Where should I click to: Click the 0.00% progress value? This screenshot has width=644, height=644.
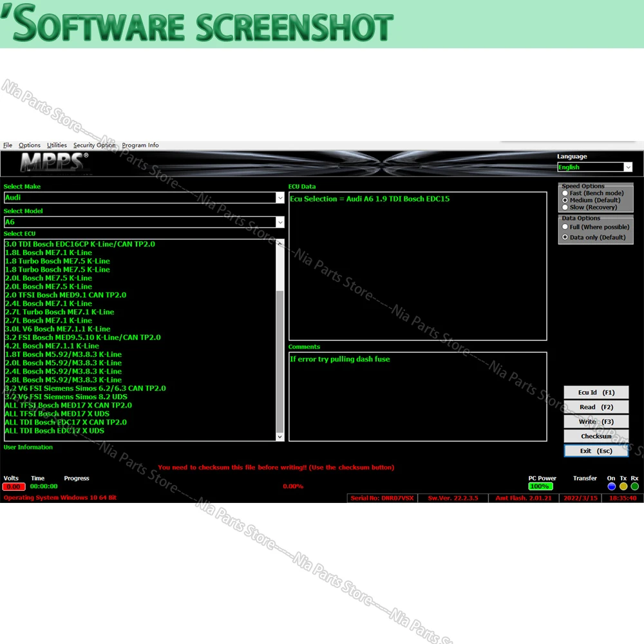(293, 486)
